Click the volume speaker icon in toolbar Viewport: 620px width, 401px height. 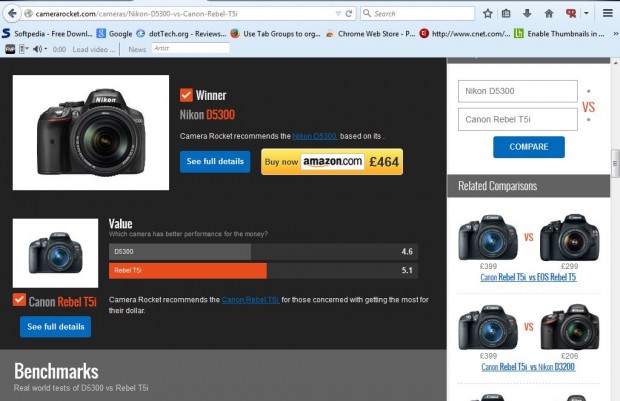click(37, 48)
